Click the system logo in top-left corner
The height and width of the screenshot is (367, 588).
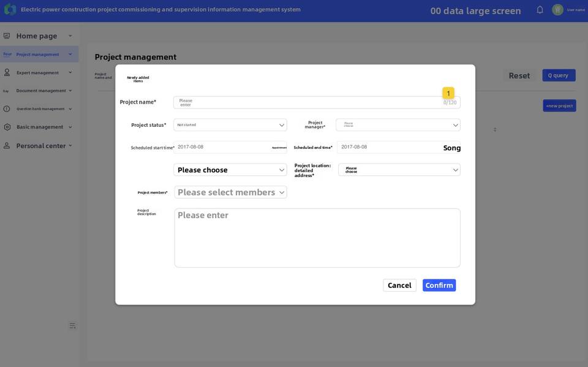point(10,9)
